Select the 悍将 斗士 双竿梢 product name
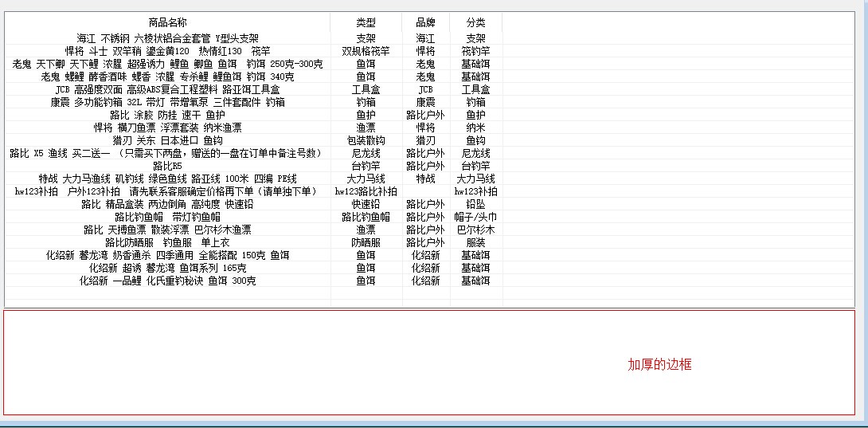868x428 pixels. 168,51
